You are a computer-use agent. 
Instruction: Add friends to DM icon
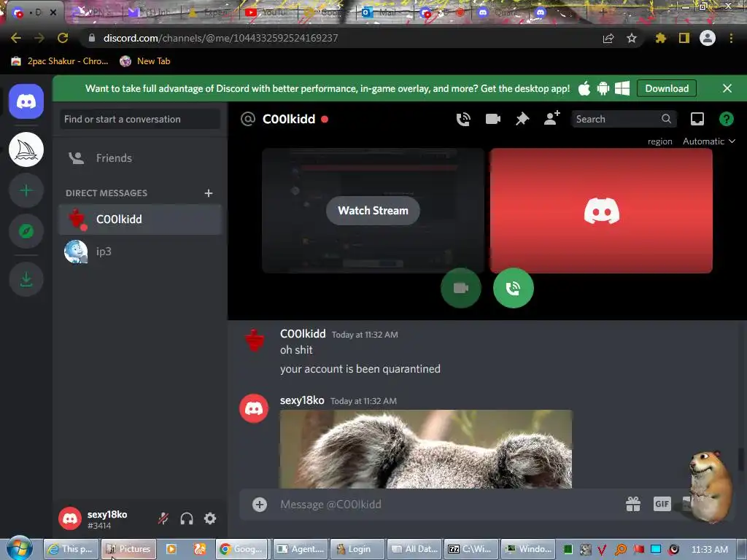[551, 119]
